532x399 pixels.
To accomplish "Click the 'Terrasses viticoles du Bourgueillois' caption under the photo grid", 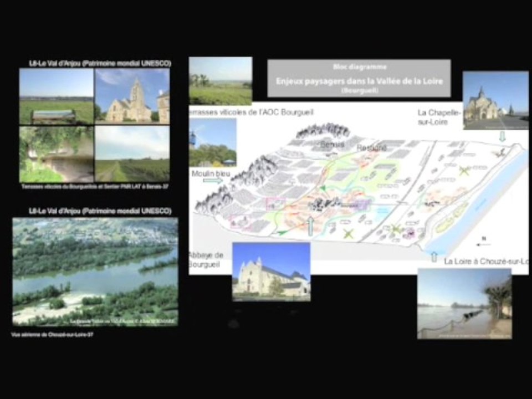I will click(x=95, y=186).
